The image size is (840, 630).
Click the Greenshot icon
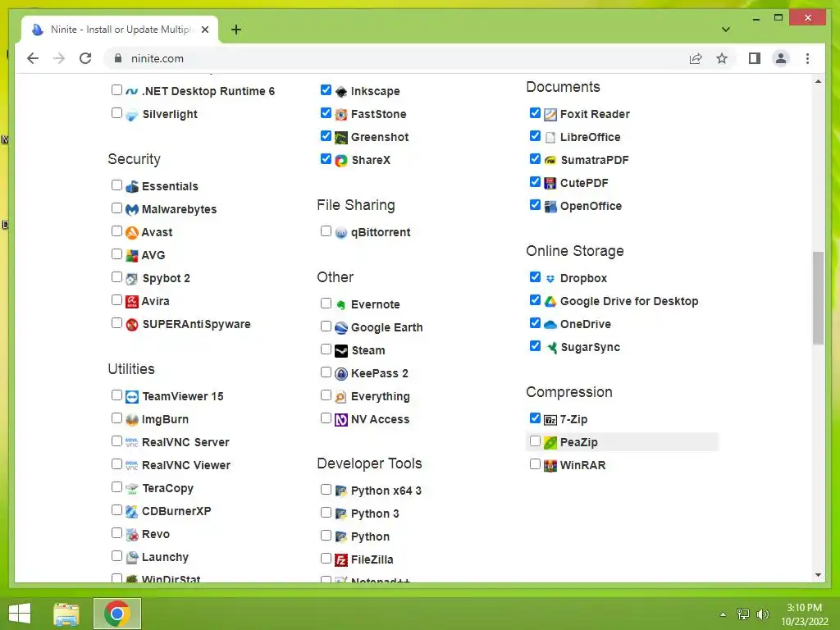(340, 138)
